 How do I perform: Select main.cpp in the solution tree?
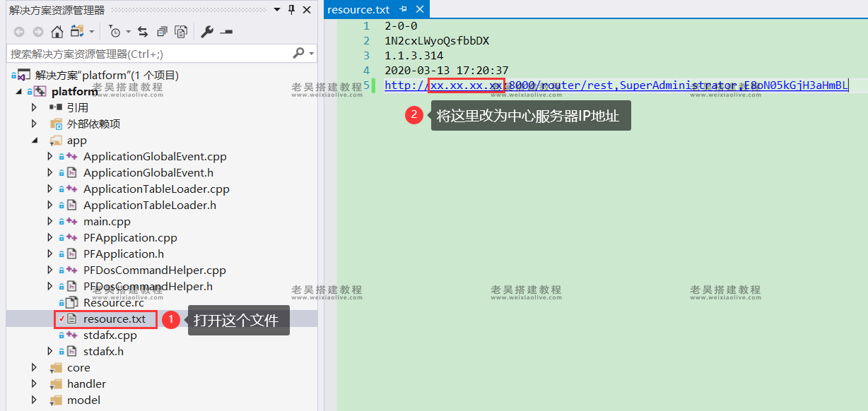[107, 222]
